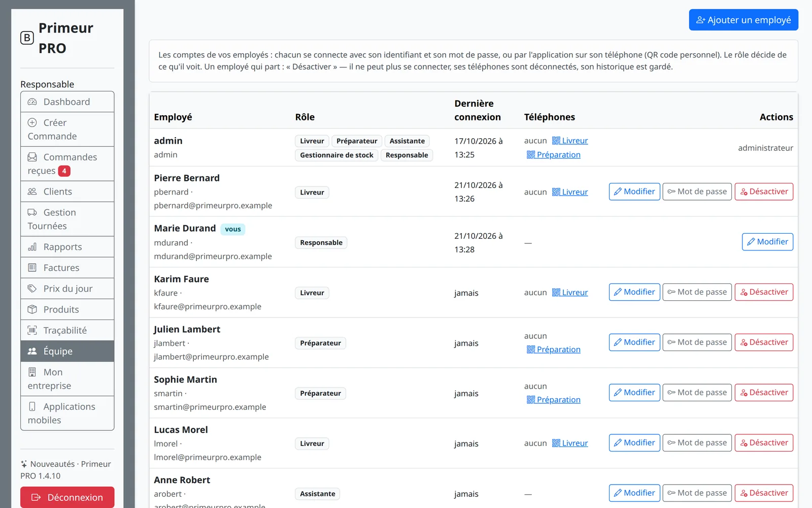Click the sparkle icon beside Nouveautés
Screen dimensions: 812x508
pyautogui.click(x=24, y=464)
